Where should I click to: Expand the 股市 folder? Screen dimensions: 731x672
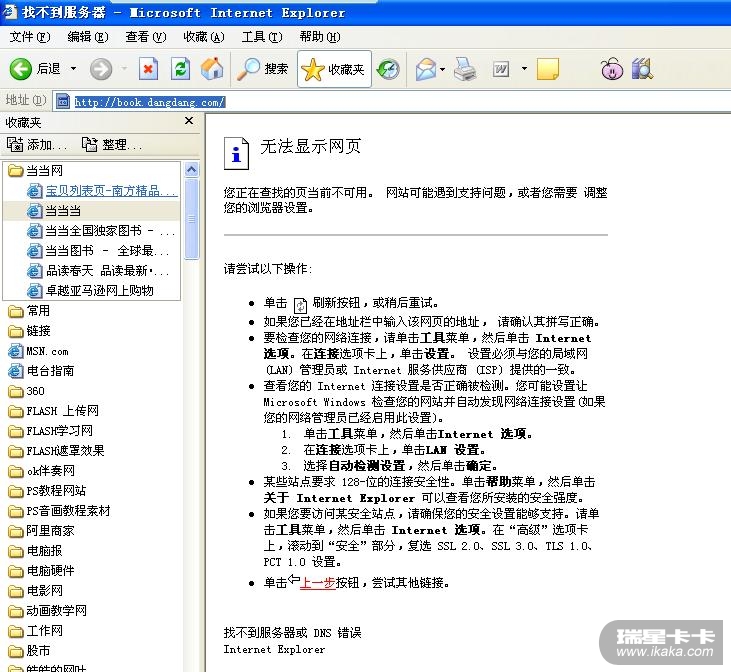click(29, 651)
